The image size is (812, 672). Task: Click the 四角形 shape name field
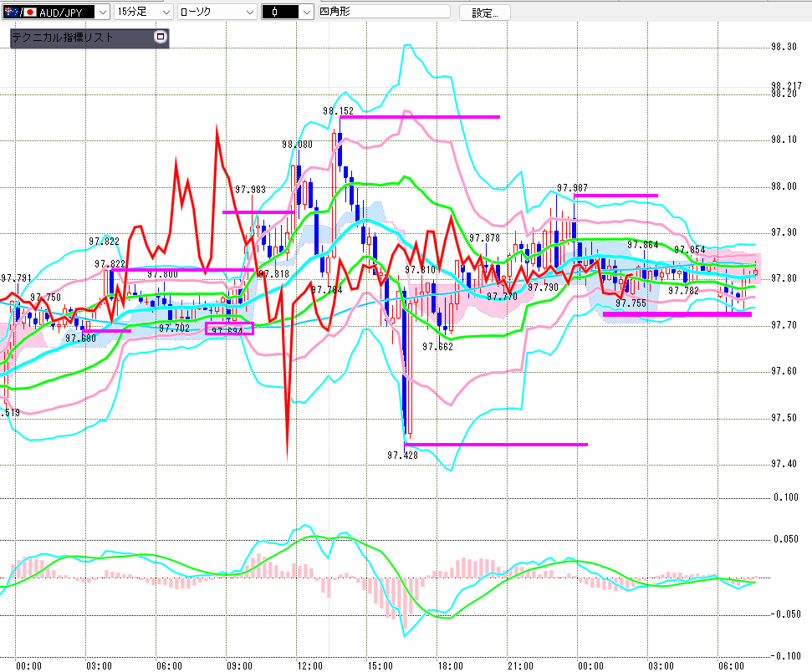click(x=383, y=13)
